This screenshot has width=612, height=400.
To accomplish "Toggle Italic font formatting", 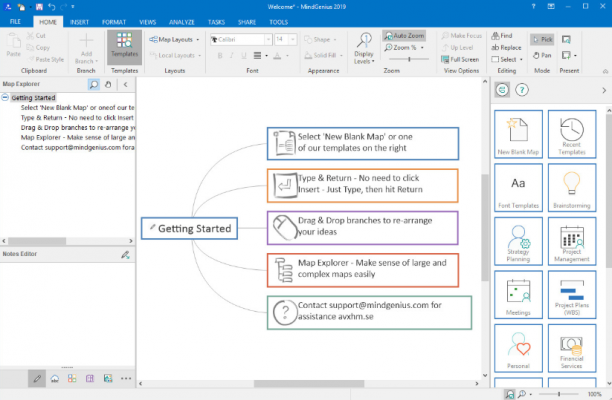I will point(232,56).
